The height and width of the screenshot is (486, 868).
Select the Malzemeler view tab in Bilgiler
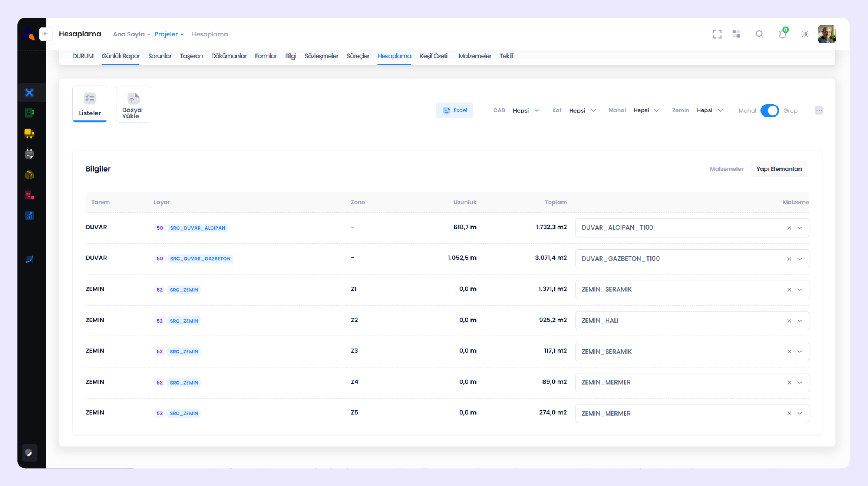click(x=726, y=169)
